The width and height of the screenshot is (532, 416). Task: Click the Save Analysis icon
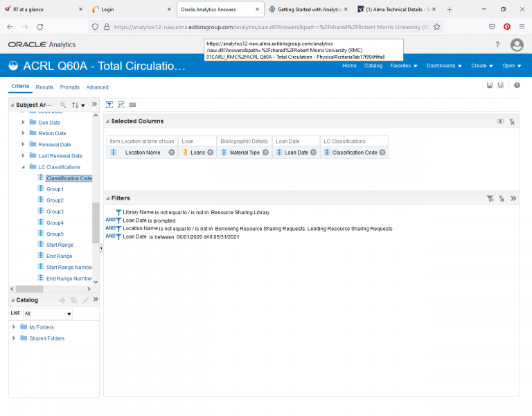490,85
